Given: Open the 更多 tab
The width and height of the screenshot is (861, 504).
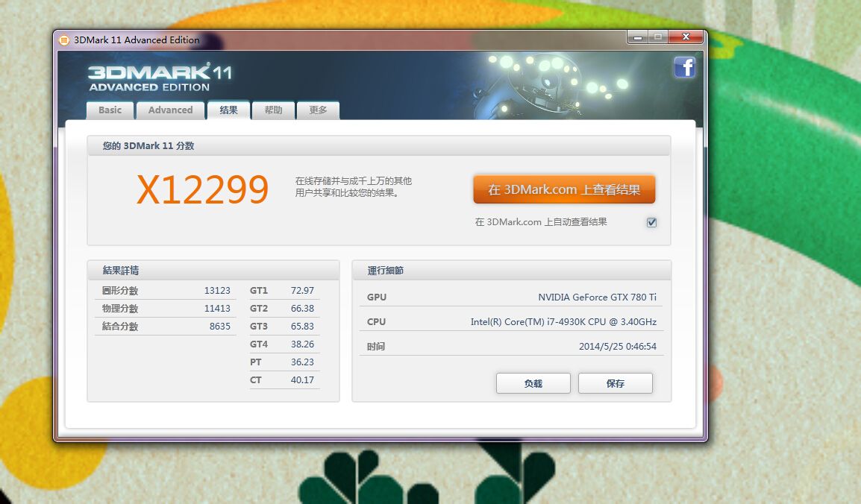Looking at the screenshot, I should (x=318, y=110).
